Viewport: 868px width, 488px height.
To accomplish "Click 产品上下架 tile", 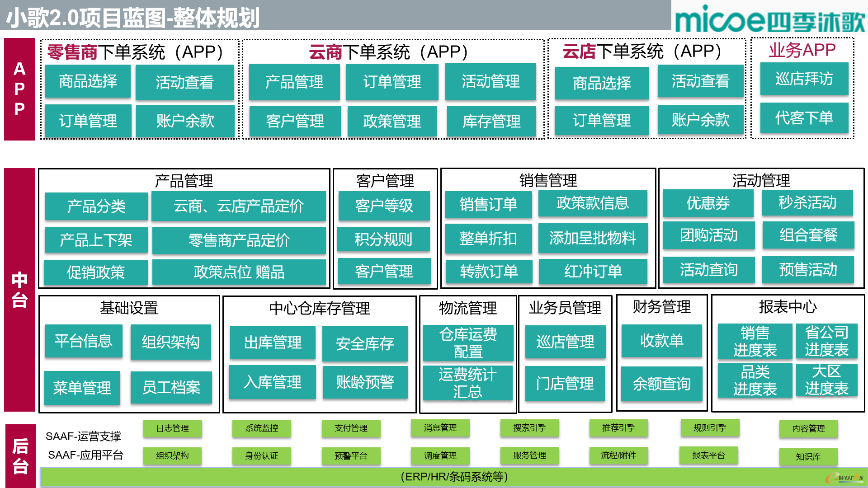I will click(96, 240).
